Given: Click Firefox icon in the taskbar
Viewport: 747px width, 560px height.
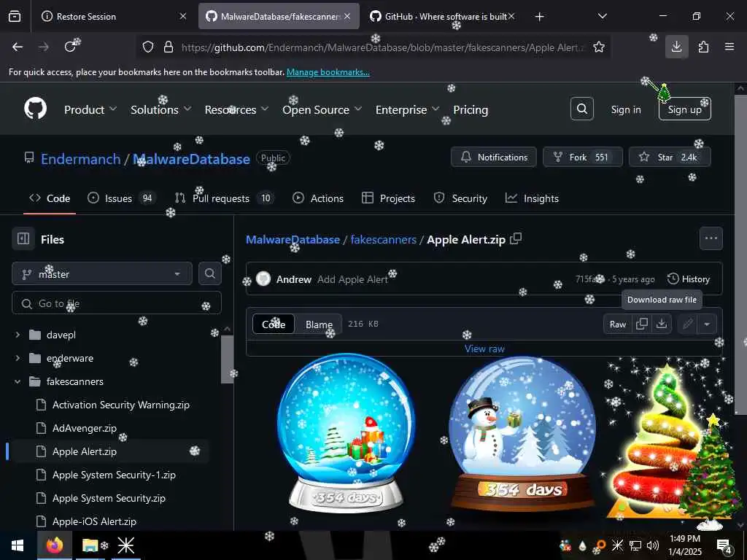Looking at the screenshot, I should [54, 545].
